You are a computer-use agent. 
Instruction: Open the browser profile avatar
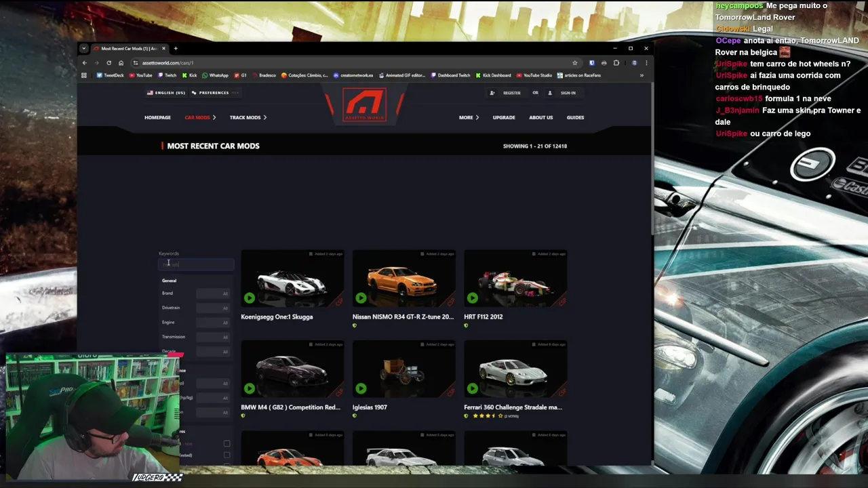[x=634, y=63]
